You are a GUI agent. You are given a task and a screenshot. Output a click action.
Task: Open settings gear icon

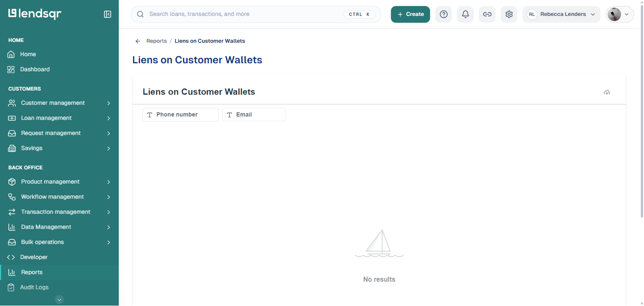point(509,14)
